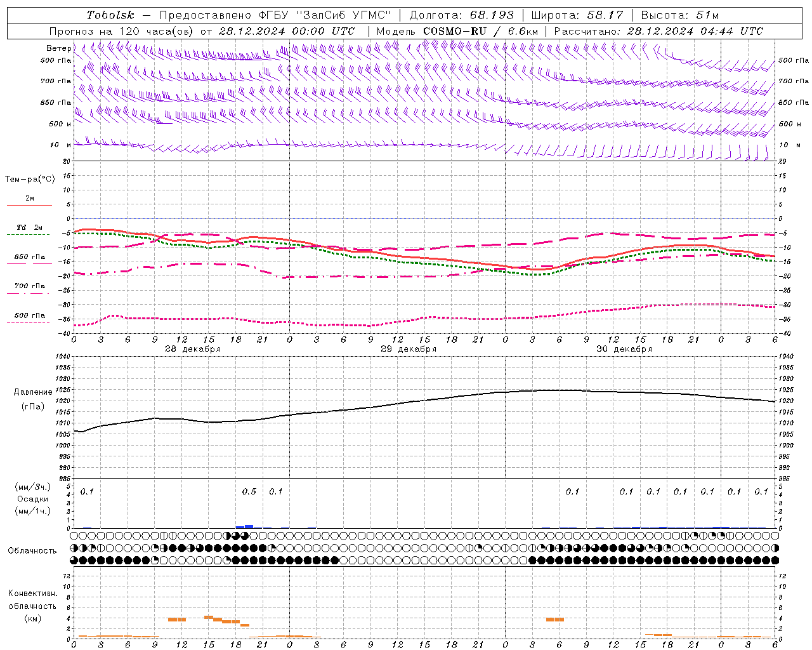The width and height of the screenshot is (812, 650).
Task: Click the 'Давление' pressure panel label
Action: tap(34, 392)
